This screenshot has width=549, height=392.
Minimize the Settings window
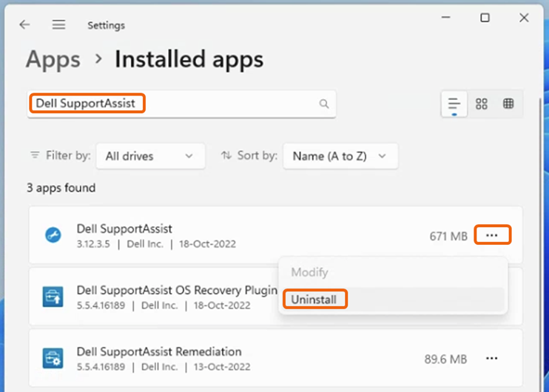click(445, 18)
